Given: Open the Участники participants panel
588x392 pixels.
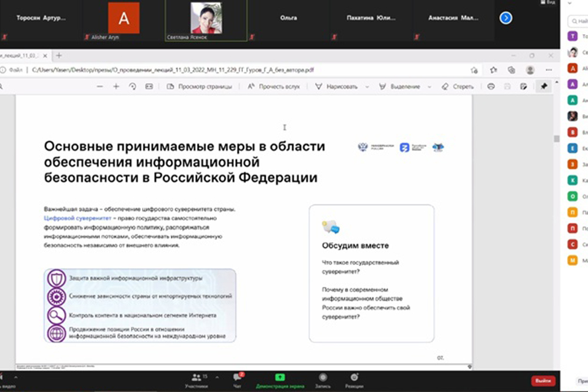Looking at the screenshot, I should click(196, 380).
